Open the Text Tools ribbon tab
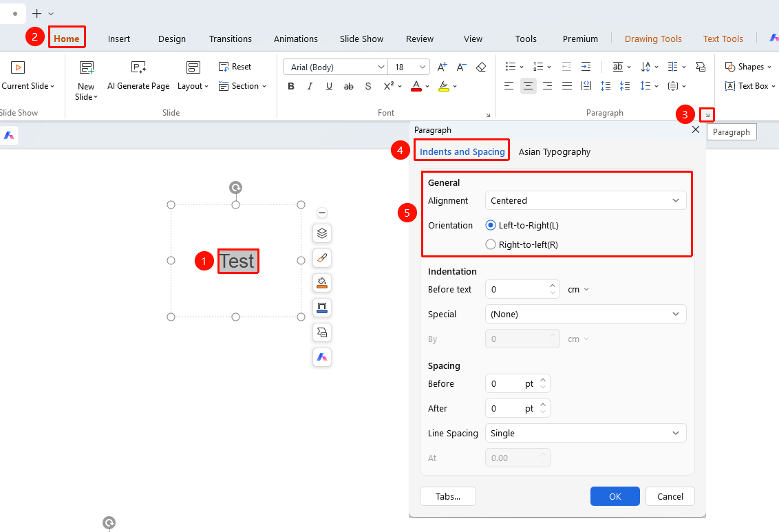Image resolution: width=779 pixels, height=532 pixels. pos(723,39)
